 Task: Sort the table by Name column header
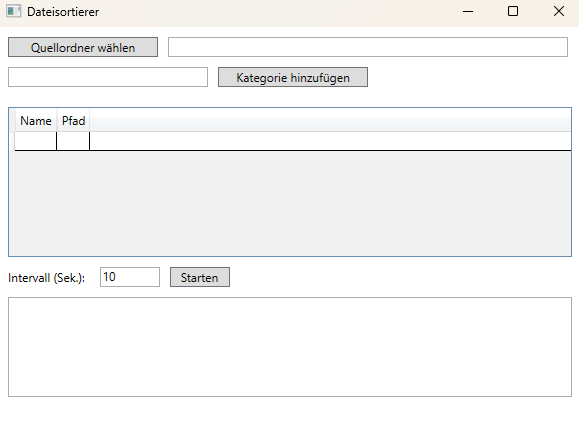36,121
